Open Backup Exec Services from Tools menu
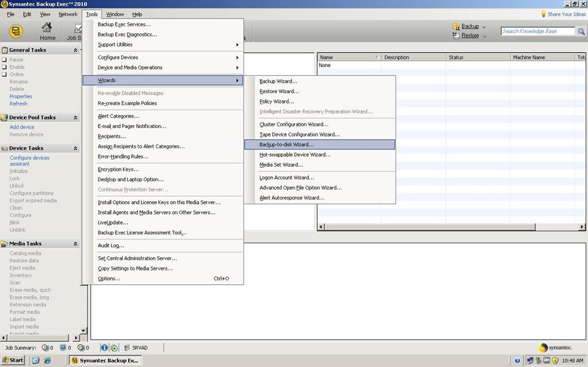Image resolution: width=588 pixels, height=367 pixels. point(163,24)
